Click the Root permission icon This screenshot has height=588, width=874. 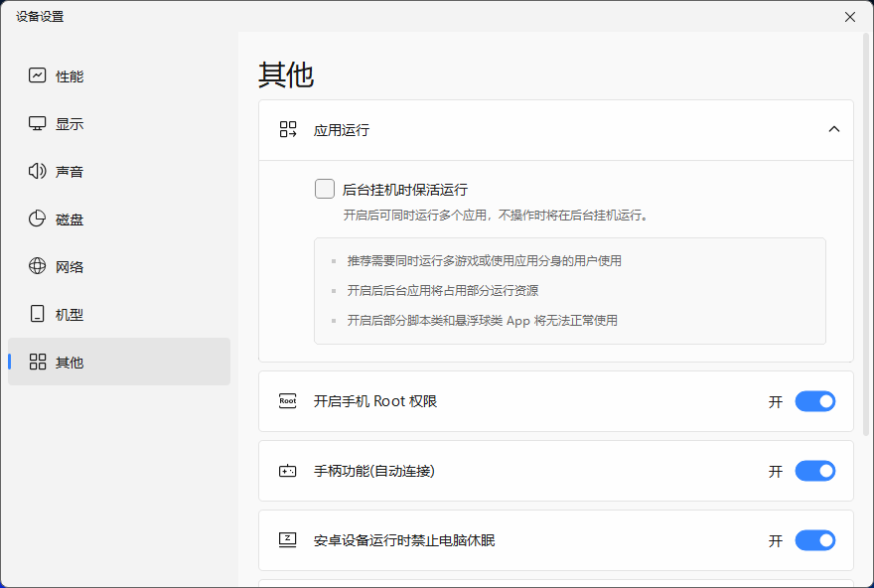288,401
